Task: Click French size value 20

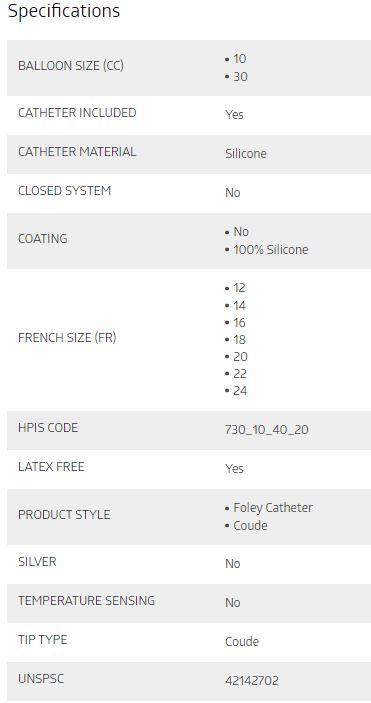Action: pyautogui.click(x=240, y=356)
